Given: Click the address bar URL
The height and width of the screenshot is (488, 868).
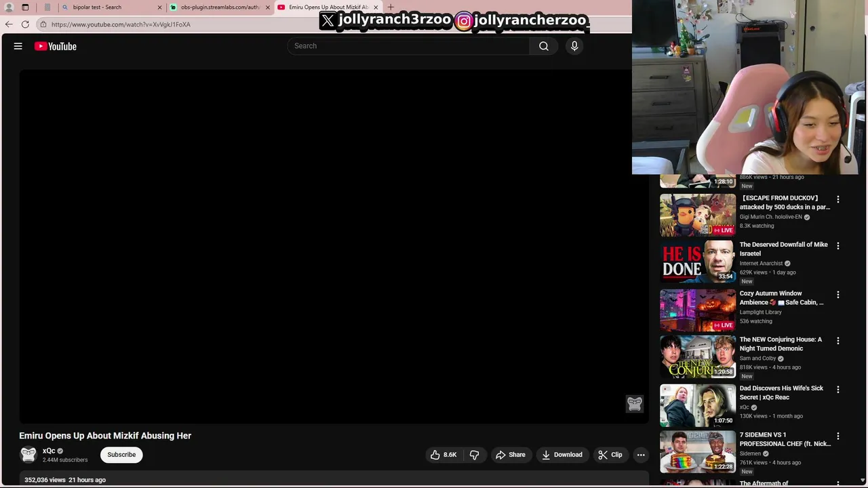Looking at the screenshot, I should pyautogui.click(x=121, y=24).
